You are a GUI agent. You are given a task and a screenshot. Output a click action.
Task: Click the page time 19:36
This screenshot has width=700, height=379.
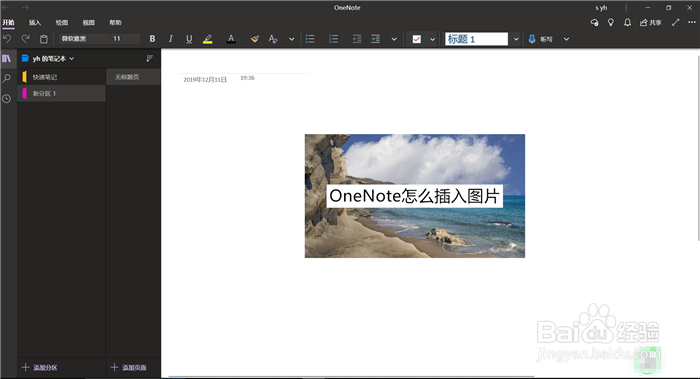(247, 78)
